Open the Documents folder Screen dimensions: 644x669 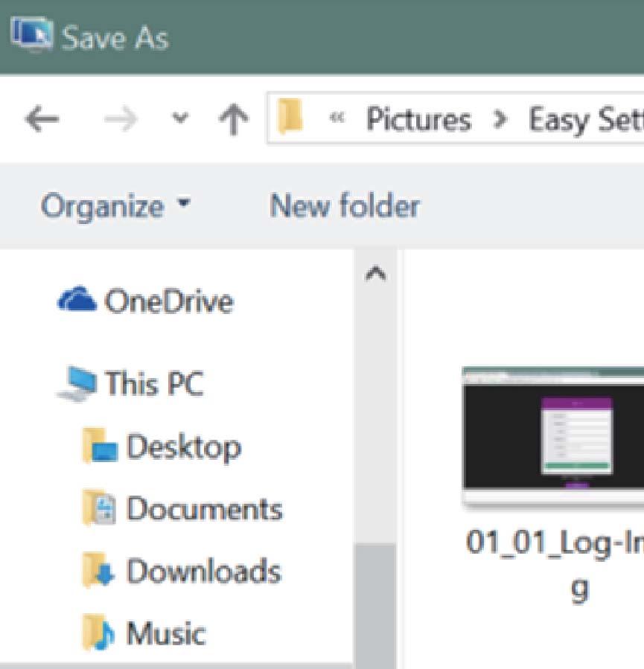(205, 509)
